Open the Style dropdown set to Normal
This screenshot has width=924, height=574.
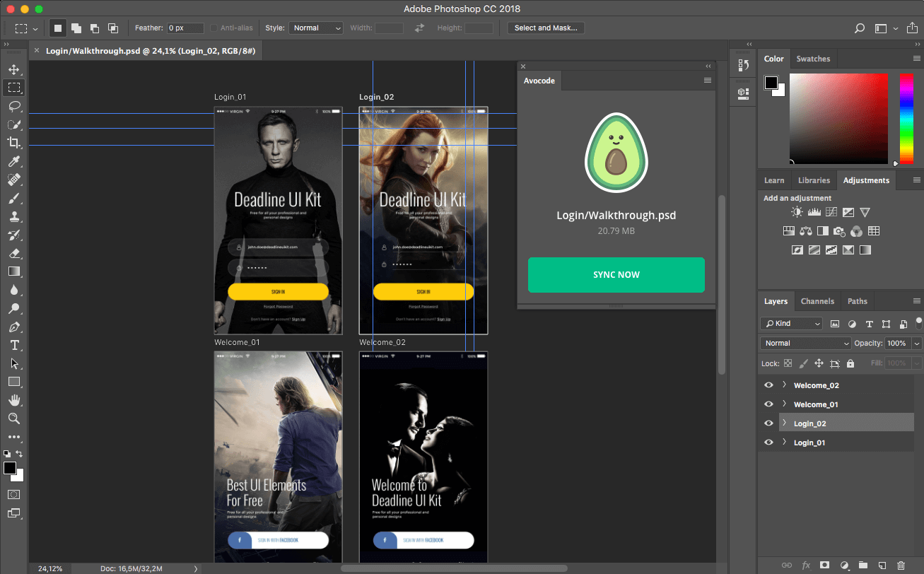click(316, 28)
